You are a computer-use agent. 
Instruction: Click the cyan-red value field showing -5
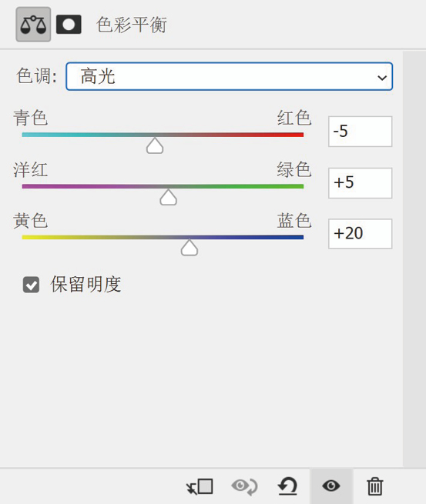pyautogui.click(x=360, y=132)
